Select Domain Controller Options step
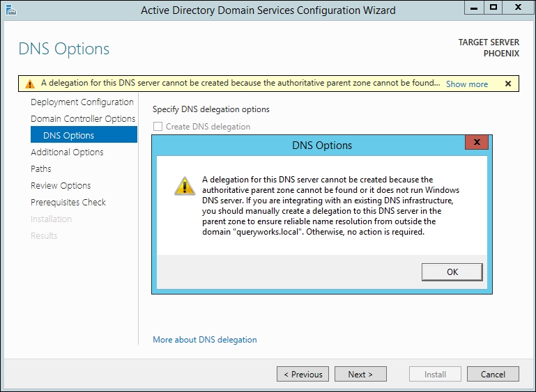 (83, 118)
